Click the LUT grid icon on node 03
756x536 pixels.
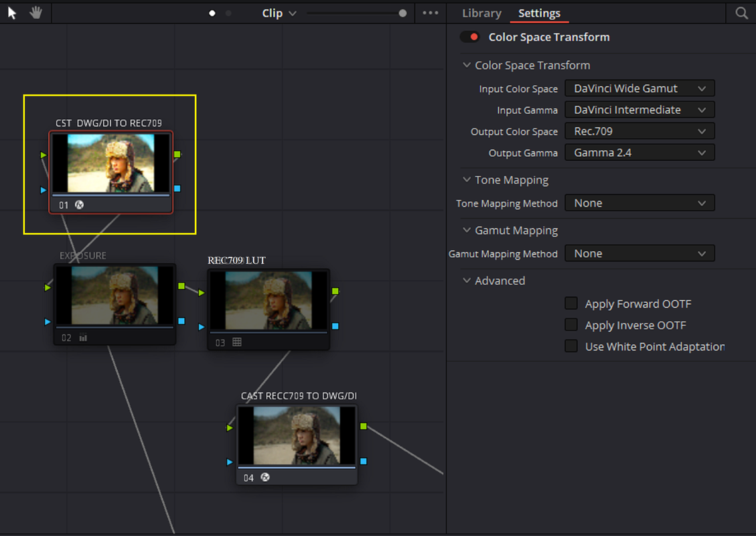pyautogui.click(x=237, y=342)
